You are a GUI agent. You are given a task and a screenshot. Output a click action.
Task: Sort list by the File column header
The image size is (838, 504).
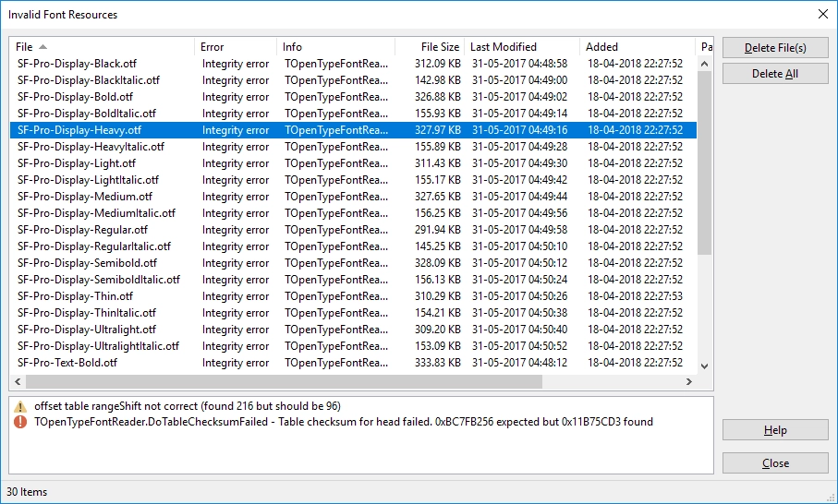point(25,47)
